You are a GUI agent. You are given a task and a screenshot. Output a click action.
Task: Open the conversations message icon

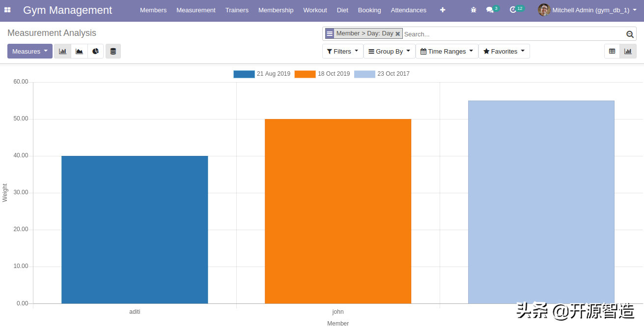[x=490, y=10]
